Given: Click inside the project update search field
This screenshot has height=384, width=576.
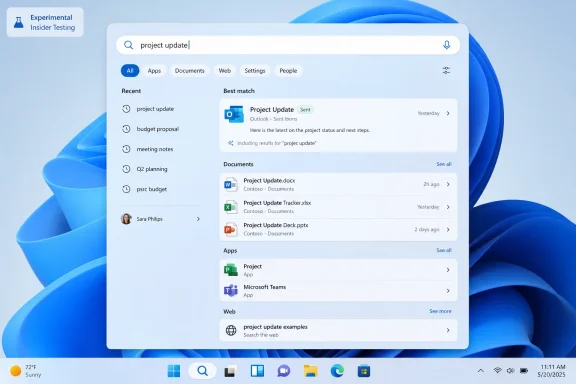Looking at the screenshot, I should point(288,45).
